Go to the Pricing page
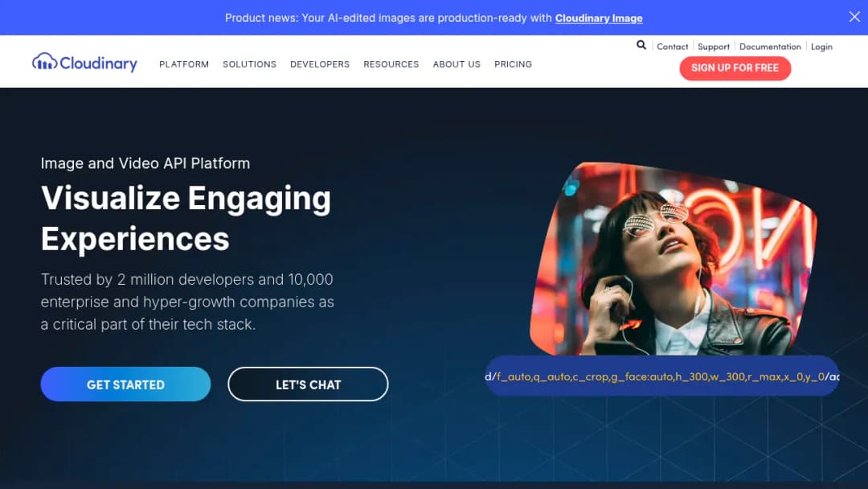Screen dimensions: 868x489 513,64
